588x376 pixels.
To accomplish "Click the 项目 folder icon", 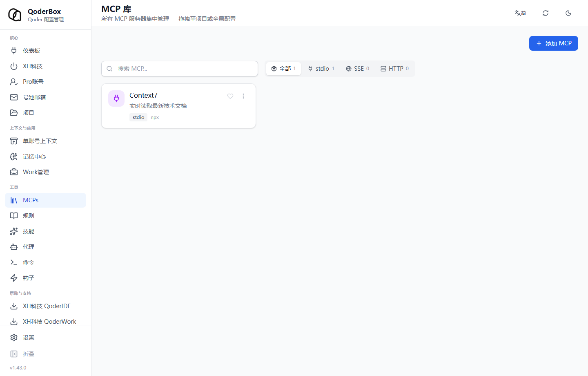I will click(x=14, y=113).
